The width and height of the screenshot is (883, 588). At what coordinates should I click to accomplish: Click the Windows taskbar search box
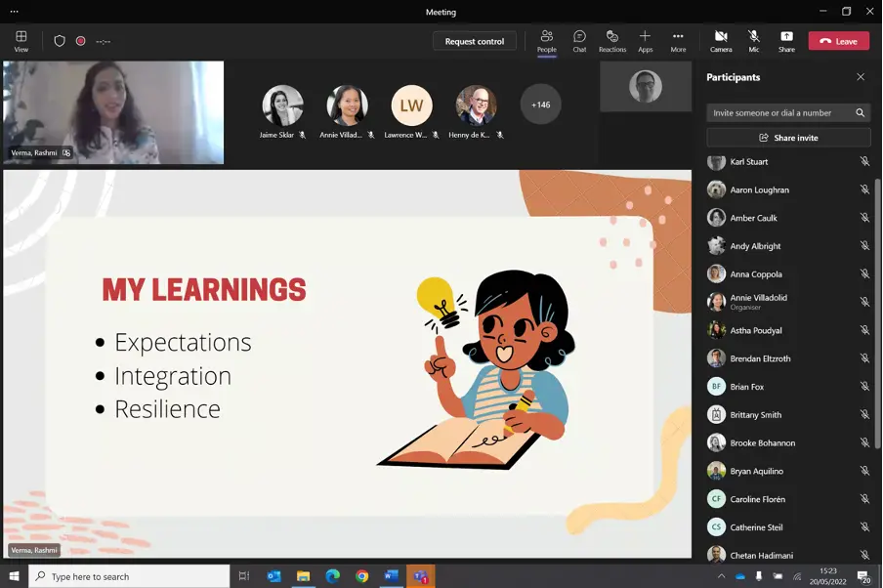click(x=129, y=576)
